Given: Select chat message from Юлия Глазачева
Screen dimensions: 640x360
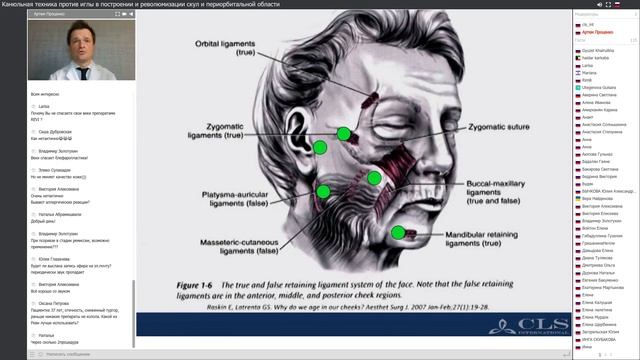Looking at the screenshot, I should (71, 265).
